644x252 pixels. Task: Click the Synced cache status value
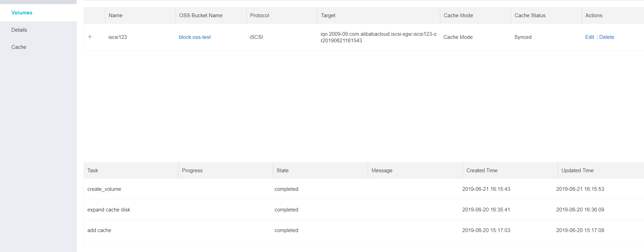523,37
